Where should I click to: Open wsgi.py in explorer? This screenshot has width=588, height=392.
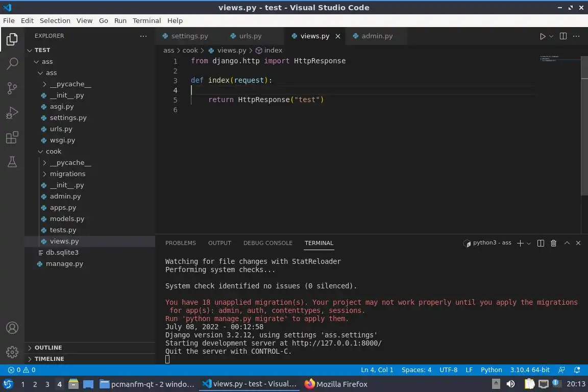[90, 140]
